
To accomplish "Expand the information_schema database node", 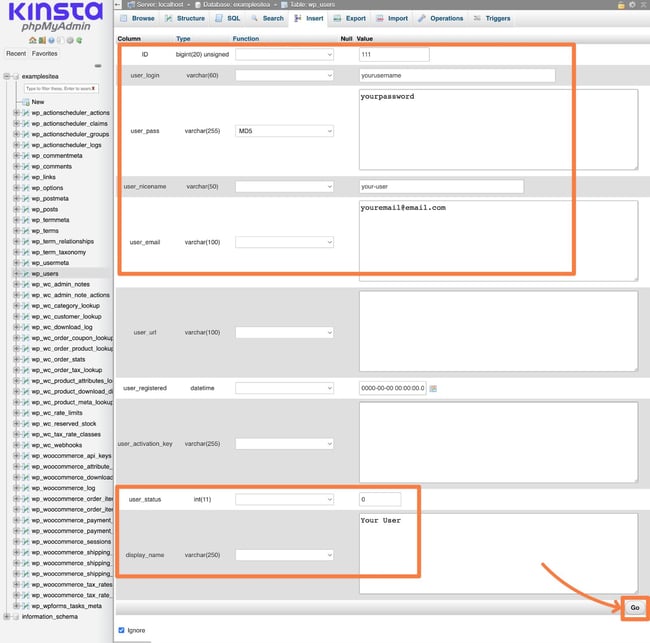I will pyautogui.click(x=6, y=616).
